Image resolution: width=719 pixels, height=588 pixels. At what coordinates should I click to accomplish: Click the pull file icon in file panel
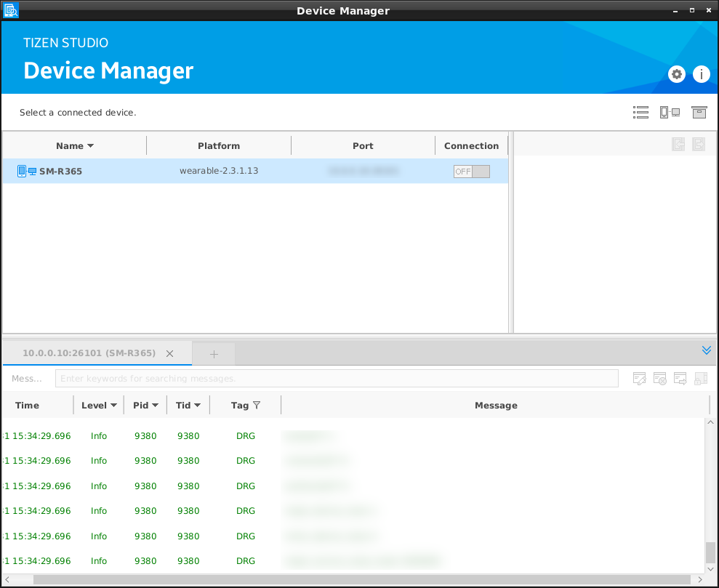tap(678, 145)
